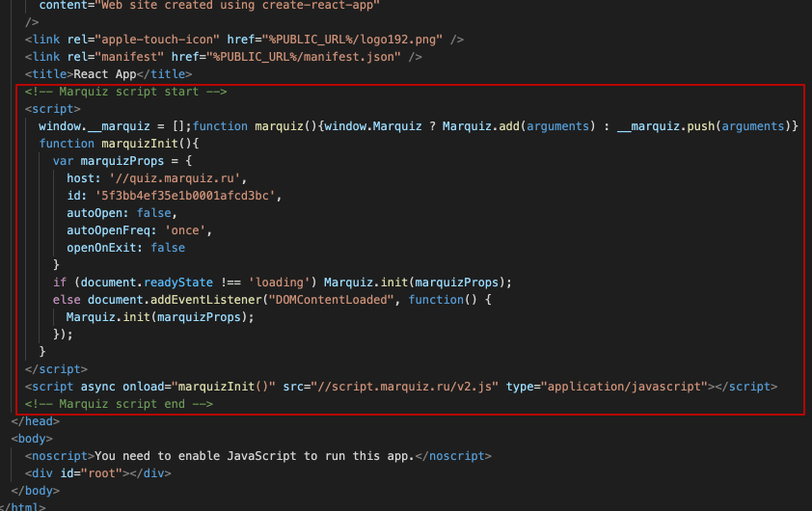Click 'window.__marquiz' at line start
Viewport: 812px width, 511px height.
click(x=95, y=126)
